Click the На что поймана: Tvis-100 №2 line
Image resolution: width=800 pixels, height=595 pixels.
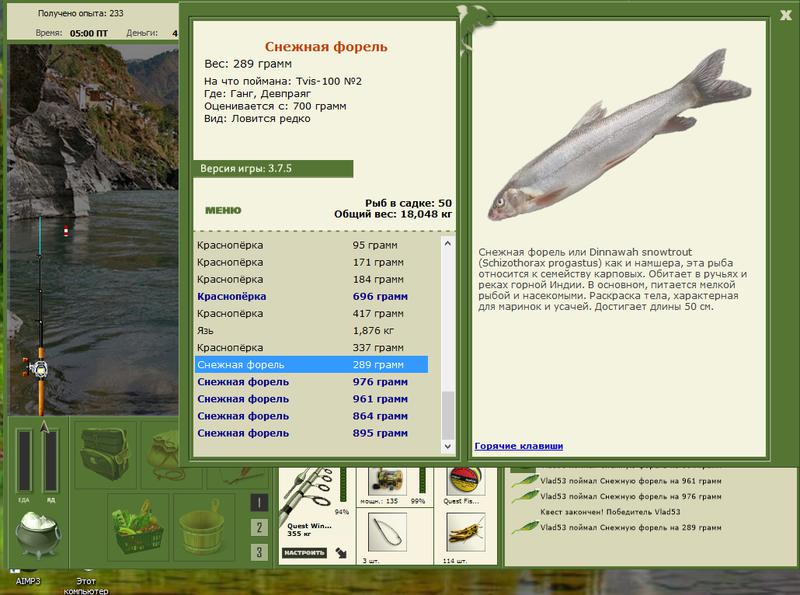click(283, 81)
